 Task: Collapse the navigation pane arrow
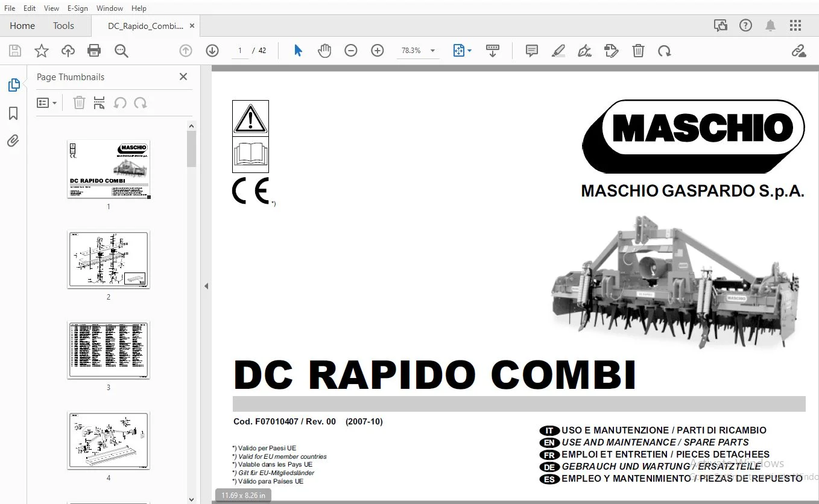click(206, 286)
